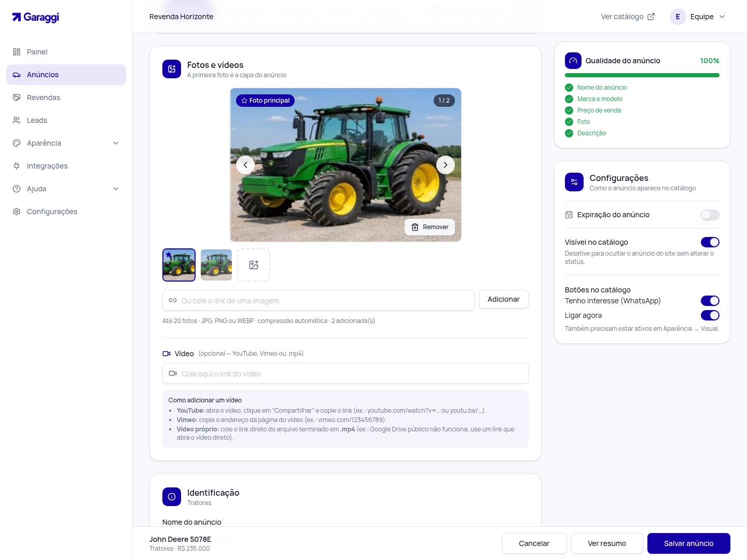Select the second tractor thumbnail
This screenshot has width=747, height=560.
tap(216, 265)
